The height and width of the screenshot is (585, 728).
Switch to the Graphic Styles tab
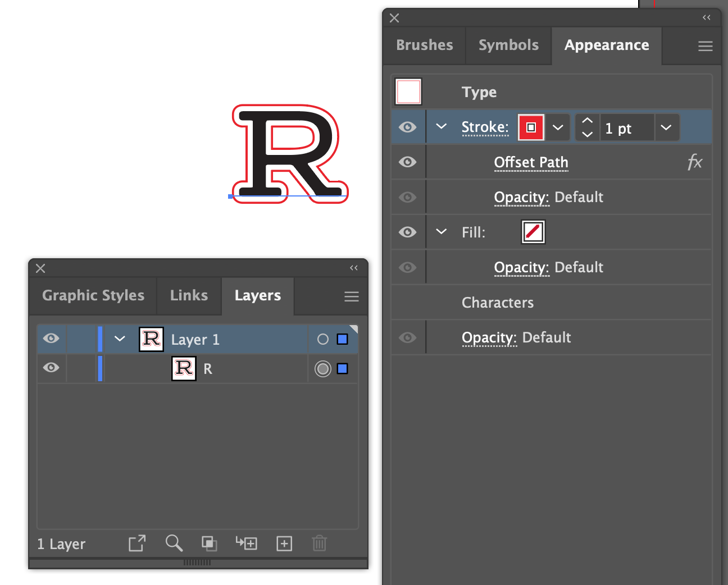coord(93,296)
